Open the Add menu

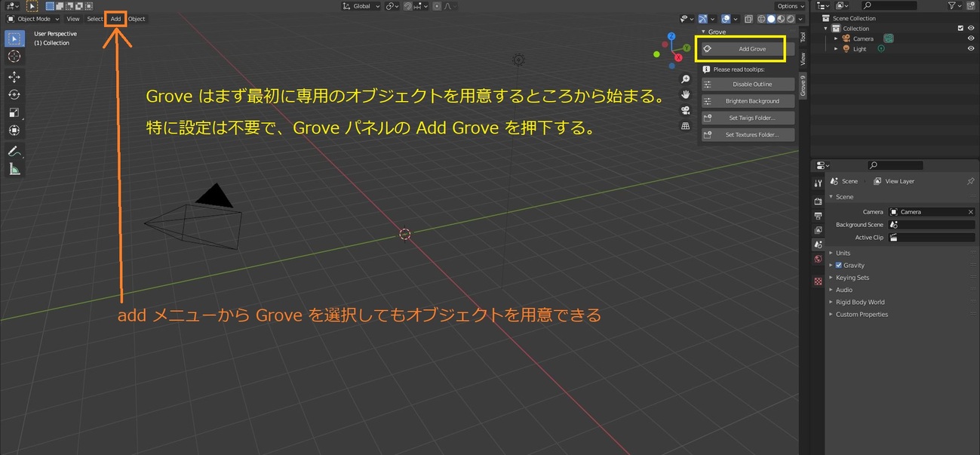tap(115, 19)
